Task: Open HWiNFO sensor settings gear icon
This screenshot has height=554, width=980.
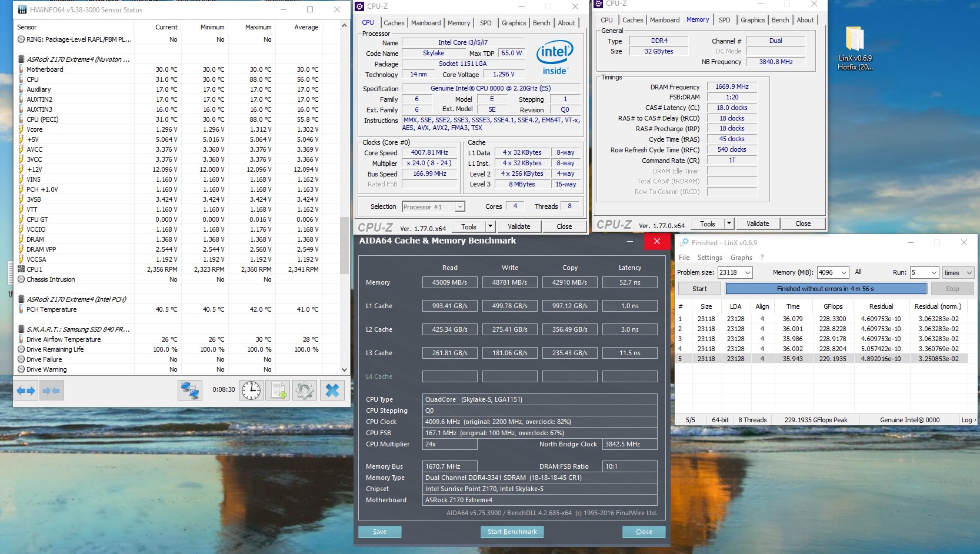Action: point(304,390)
